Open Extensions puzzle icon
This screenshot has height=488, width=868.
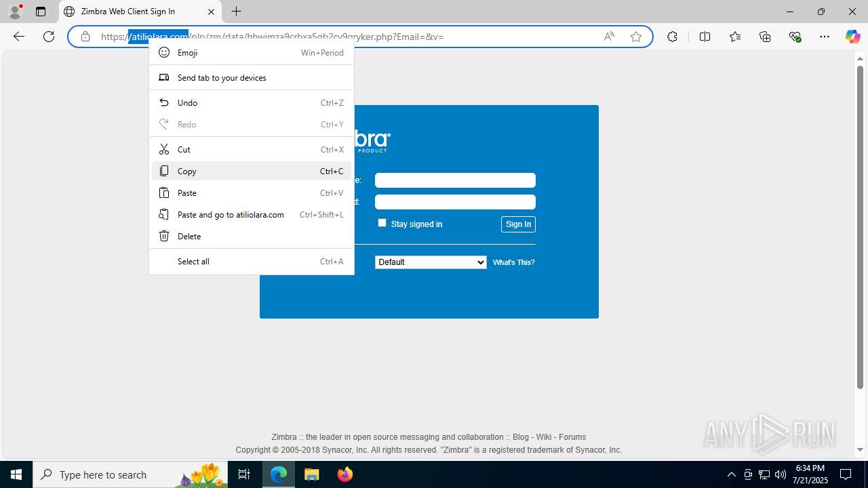coord(672,37)
